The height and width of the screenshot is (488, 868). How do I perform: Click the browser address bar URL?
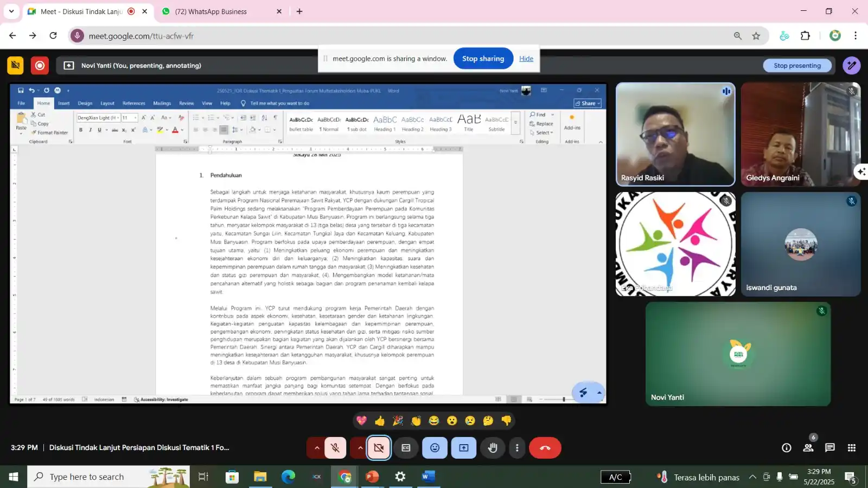click(141, 36)
